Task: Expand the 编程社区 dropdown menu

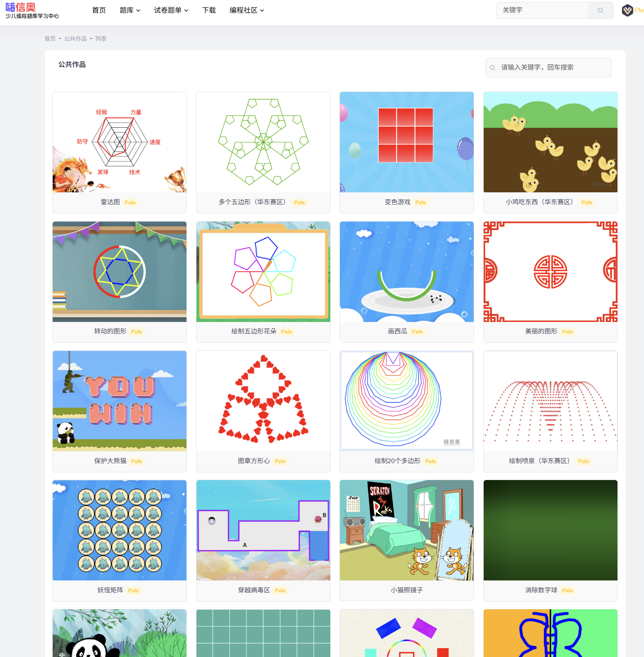Action: pos(247,10)
